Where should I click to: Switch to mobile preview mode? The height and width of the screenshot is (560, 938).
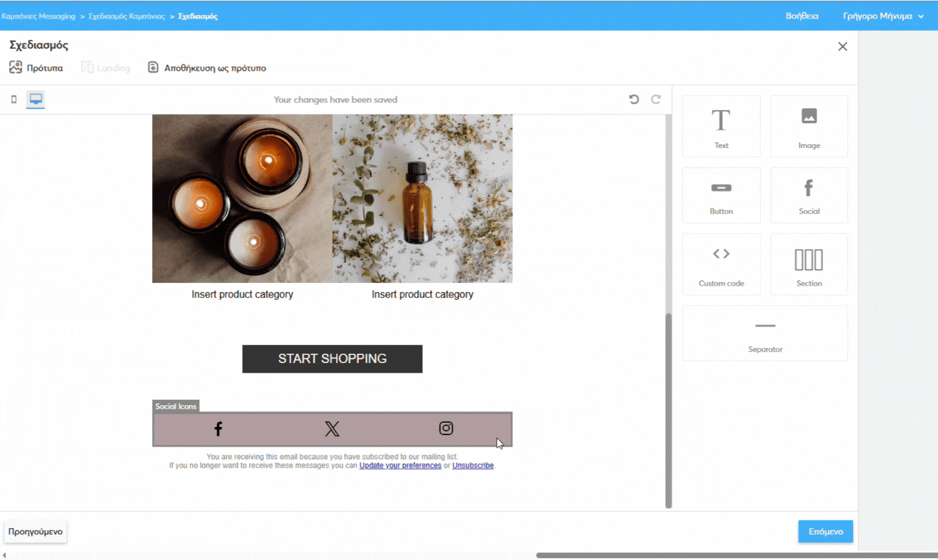(13, 99)
